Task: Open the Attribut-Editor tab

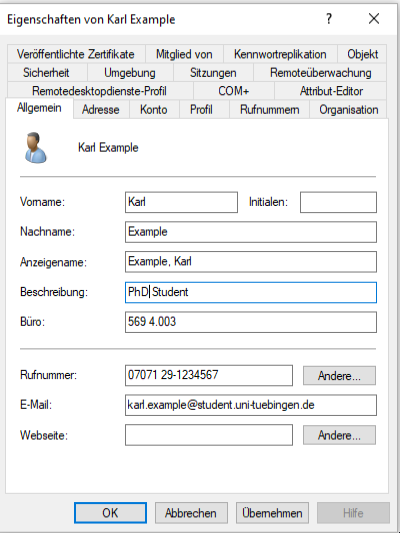Action: pyautogui.click(x=331, y=91)
